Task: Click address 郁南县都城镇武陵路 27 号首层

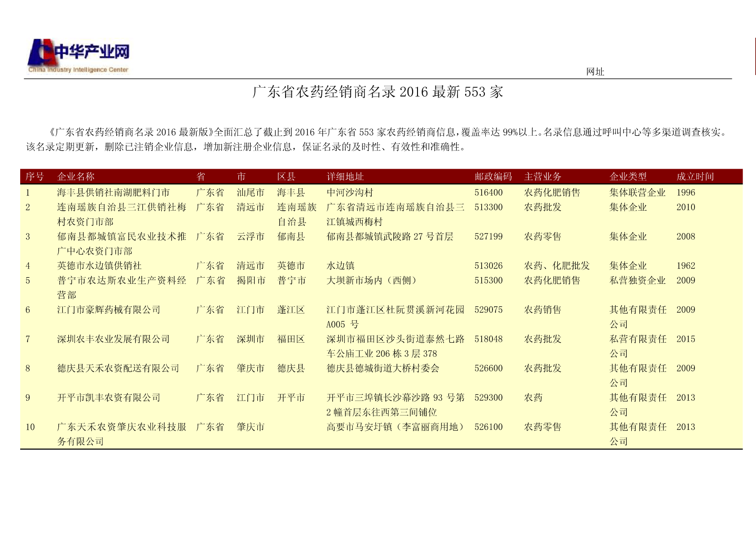Action: (390, 236)
